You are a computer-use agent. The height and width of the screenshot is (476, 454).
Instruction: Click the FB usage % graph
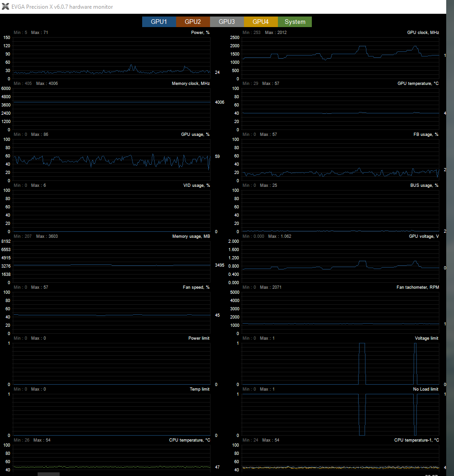(340, 160)
